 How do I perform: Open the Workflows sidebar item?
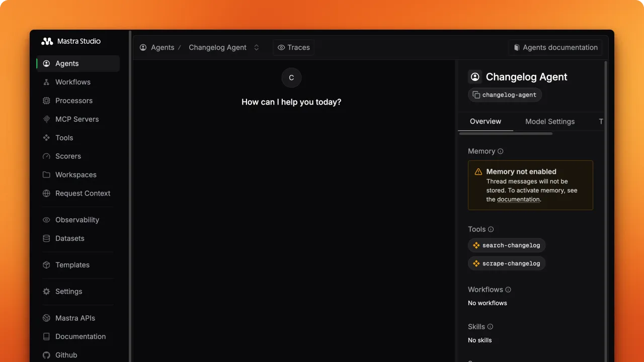coord(78,82)
